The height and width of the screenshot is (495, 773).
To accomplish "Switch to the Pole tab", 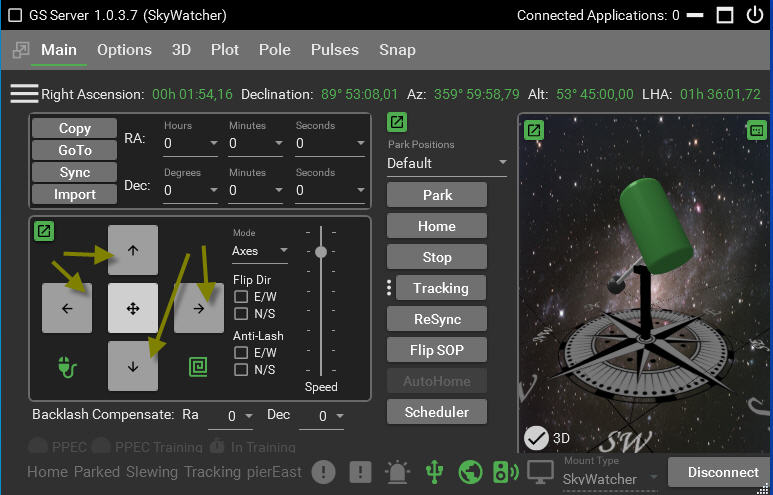I will [274, 50].
